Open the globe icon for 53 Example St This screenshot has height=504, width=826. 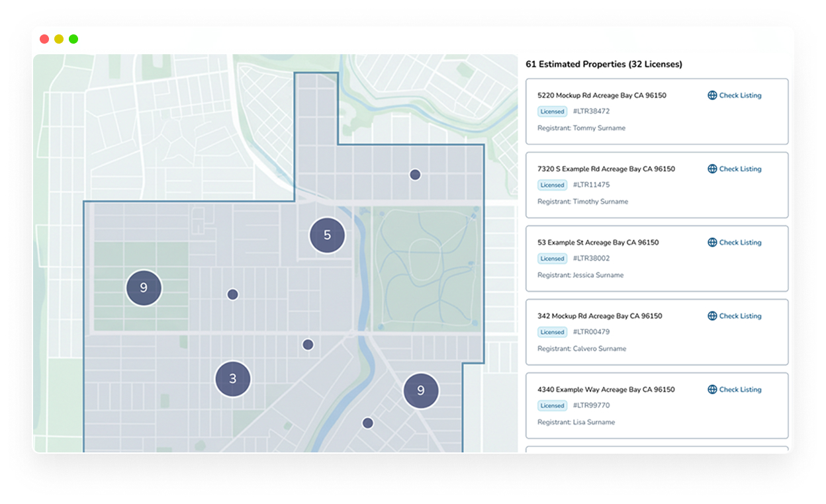(712, 242)
